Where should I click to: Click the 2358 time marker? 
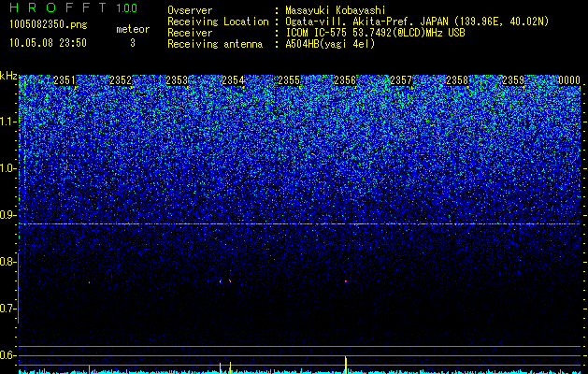click(457, 80)
